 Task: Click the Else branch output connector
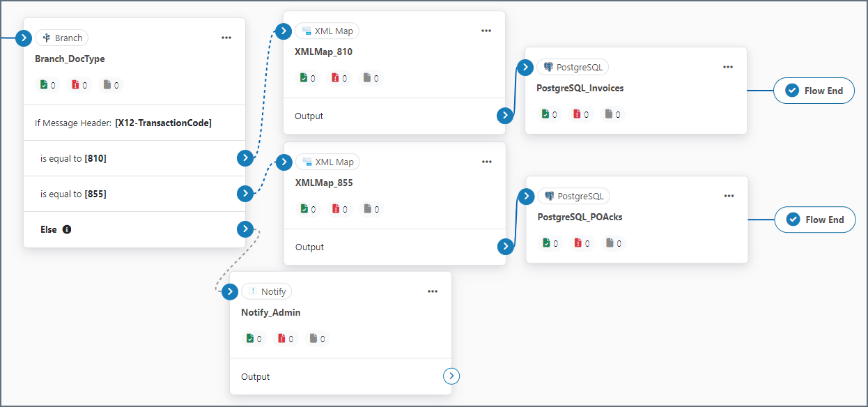coord(245,229)
